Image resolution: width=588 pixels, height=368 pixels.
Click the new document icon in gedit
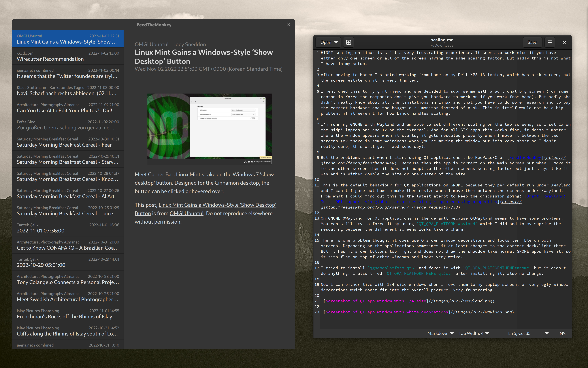coord(348,42)
